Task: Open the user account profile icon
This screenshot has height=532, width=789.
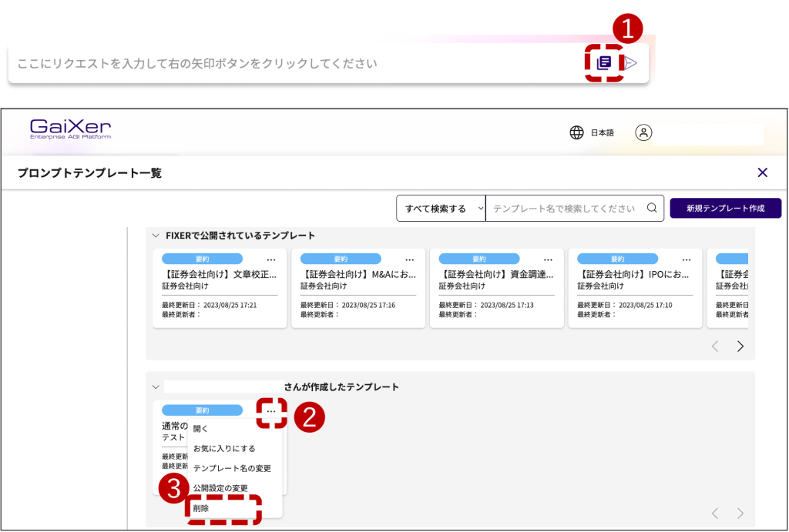Action: click(x=643, y=132)
